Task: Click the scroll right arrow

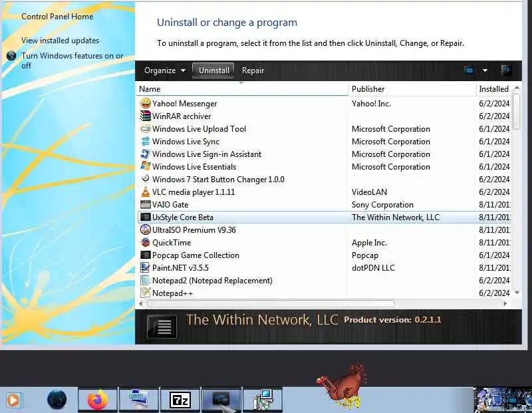Action: (505, 304)
